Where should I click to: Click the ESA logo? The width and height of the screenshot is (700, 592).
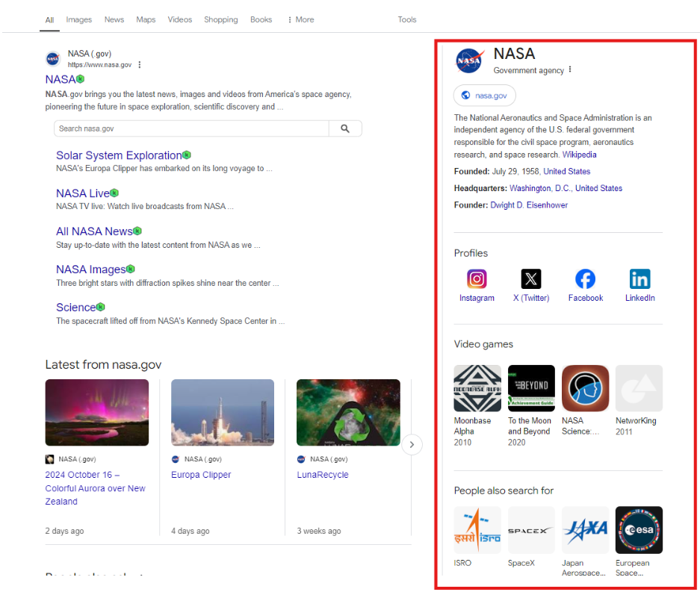(x=639, y=530)
